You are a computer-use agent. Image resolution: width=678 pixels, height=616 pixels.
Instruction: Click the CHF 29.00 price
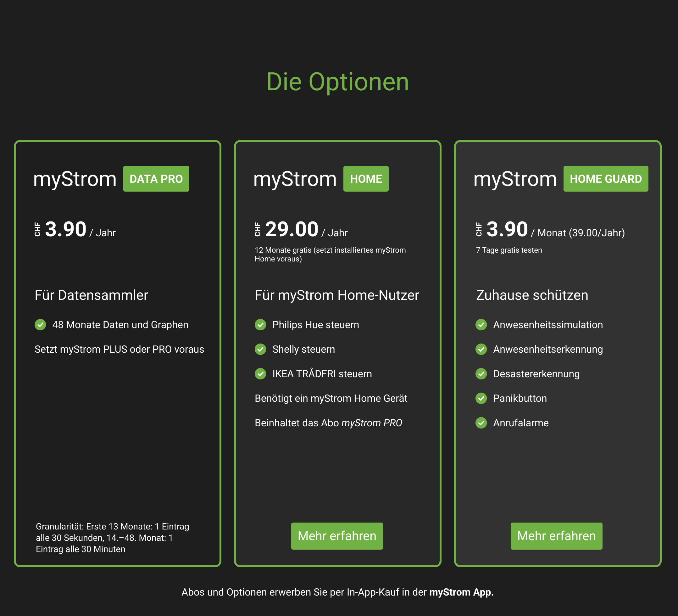pos(291,229)
